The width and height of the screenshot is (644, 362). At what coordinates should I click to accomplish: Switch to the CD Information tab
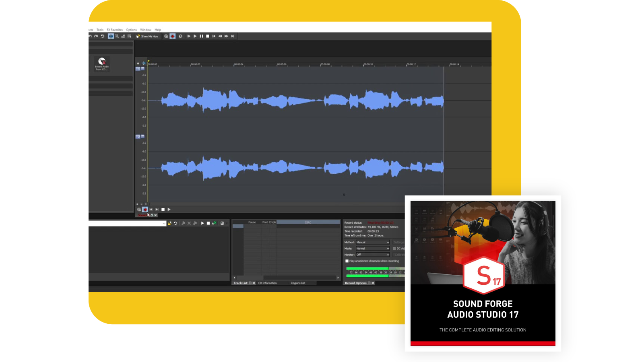(x=267, y=283)
